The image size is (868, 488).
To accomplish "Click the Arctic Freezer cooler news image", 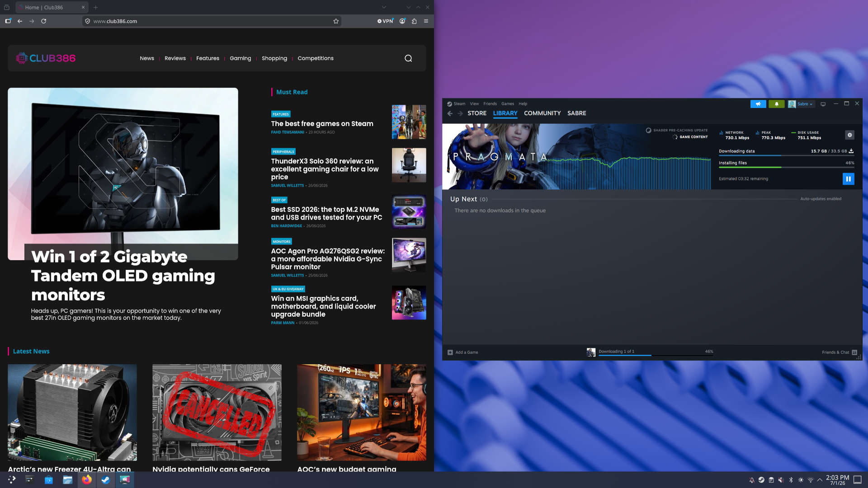I will click(72, 413).
